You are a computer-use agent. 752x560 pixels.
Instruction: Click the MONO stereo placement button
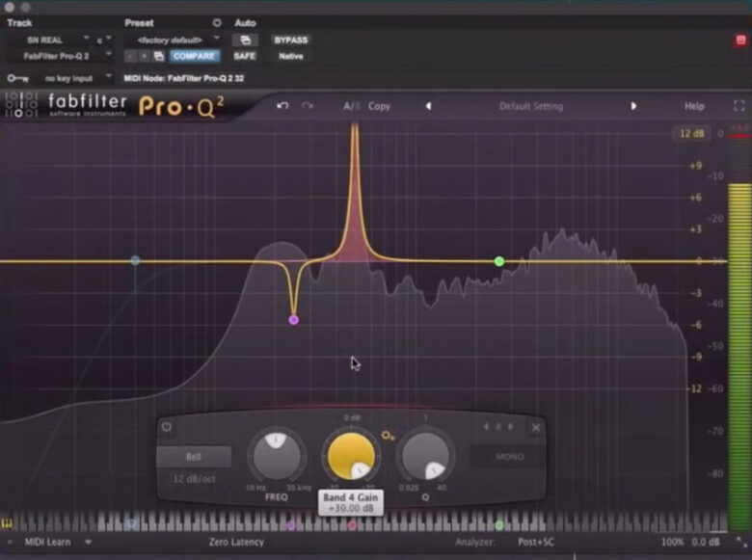tap(509, 457)
